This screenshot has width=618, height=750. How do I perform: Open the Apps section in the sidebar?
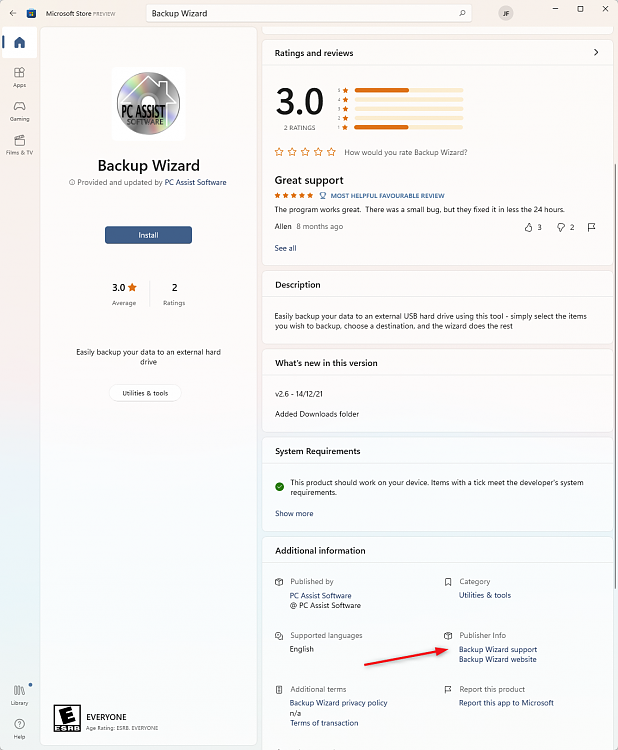[x=20, y=77]
